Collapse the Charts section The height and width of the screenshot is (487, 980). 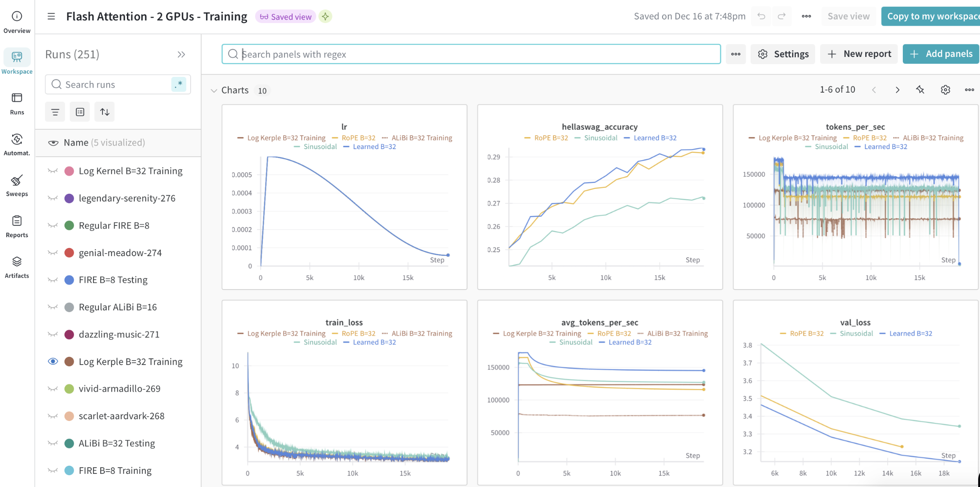(214, 90)
